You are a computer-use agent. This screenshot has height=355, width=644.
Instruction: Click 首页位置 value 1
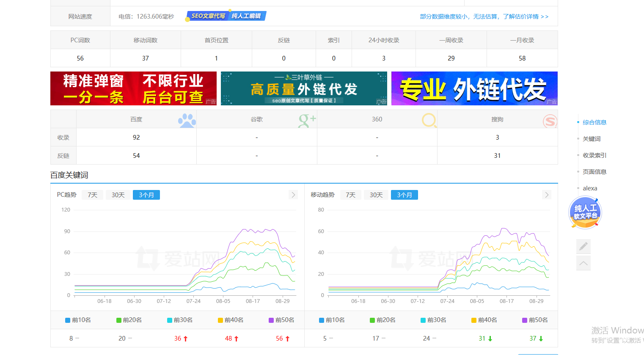point(216,58)
